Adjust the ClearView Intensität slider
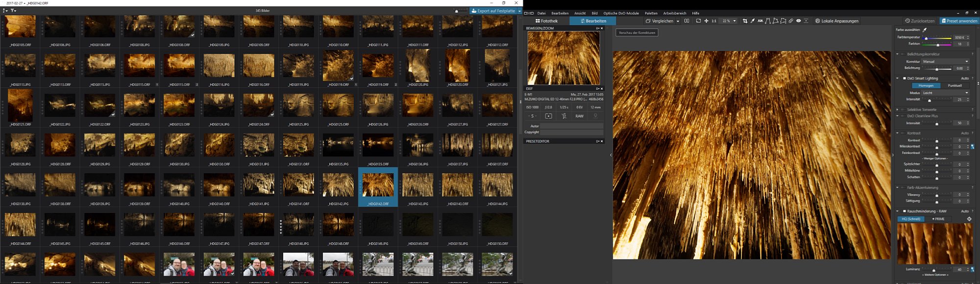The width and height of the screenshot is (980, 284). [x=937, y=124]
